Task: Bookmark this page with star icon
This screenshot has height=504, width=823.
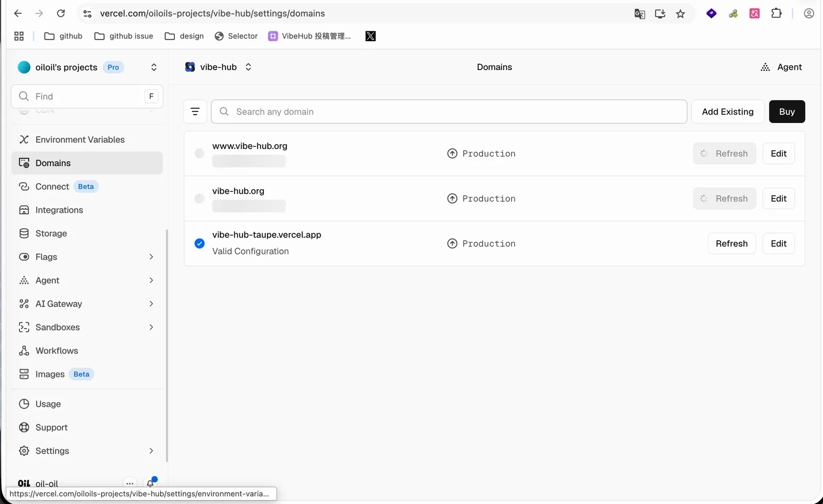Action: [x=681, y=14]
